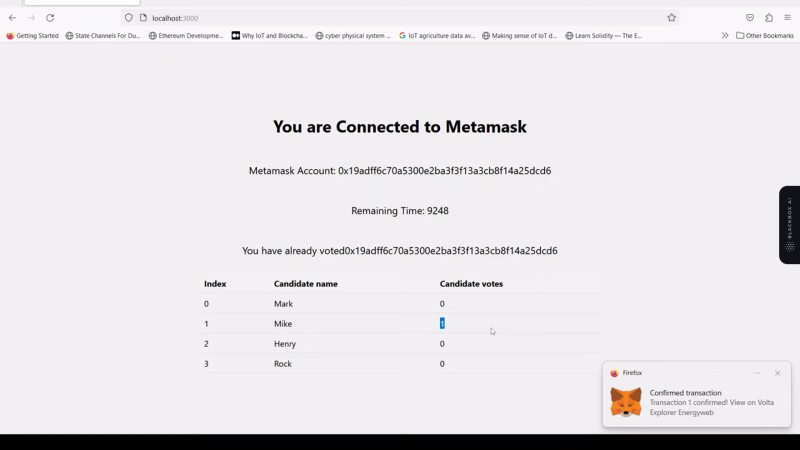Open the notification options three-dot menu
This screenshot has width=800, height=450.
tap(757, 373)
